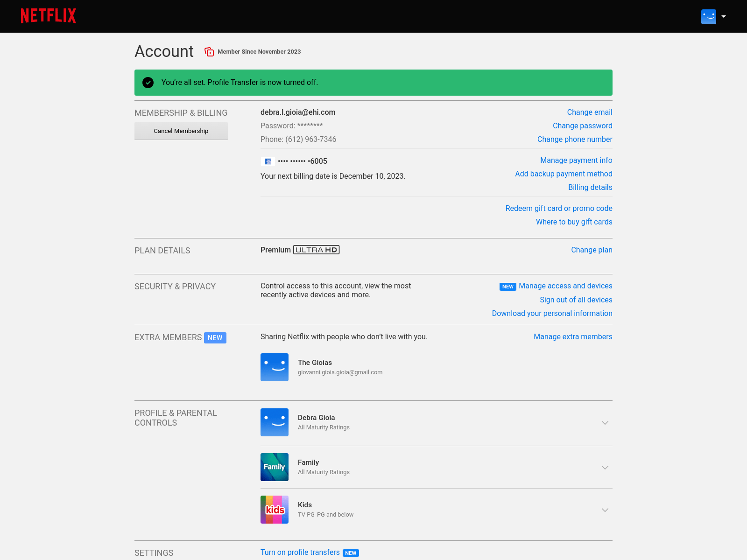The image size is (747, 560).
Task: Click giovanni.gioia.gioia@gmail.com text
Action: pos(340,372)
